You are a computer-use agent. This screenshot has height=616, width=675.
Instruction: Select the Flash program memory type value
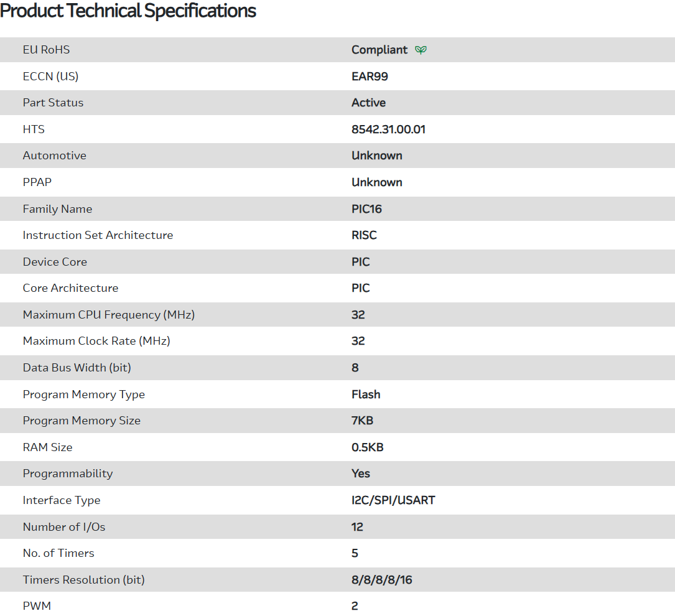(366, 394)
